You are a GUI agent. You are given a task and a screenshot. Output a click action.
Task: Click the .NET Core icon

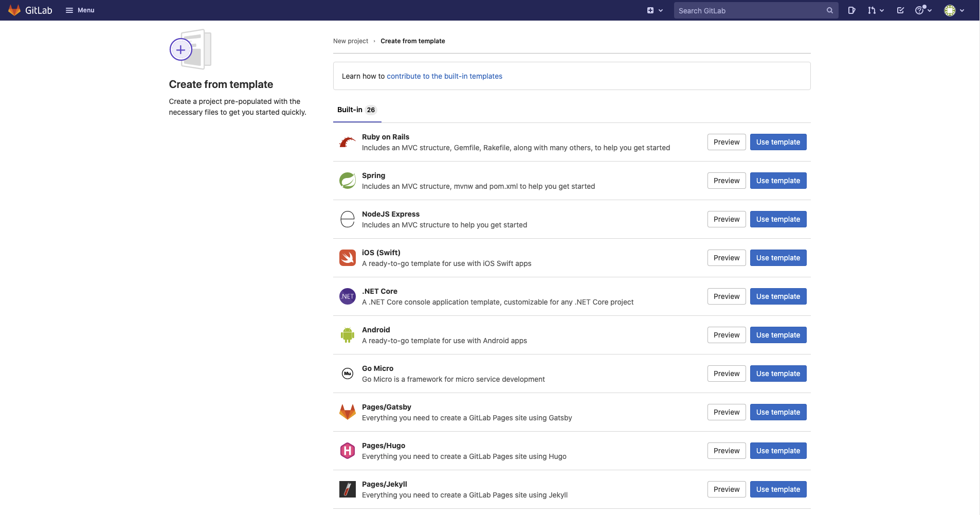pos(348,296)
